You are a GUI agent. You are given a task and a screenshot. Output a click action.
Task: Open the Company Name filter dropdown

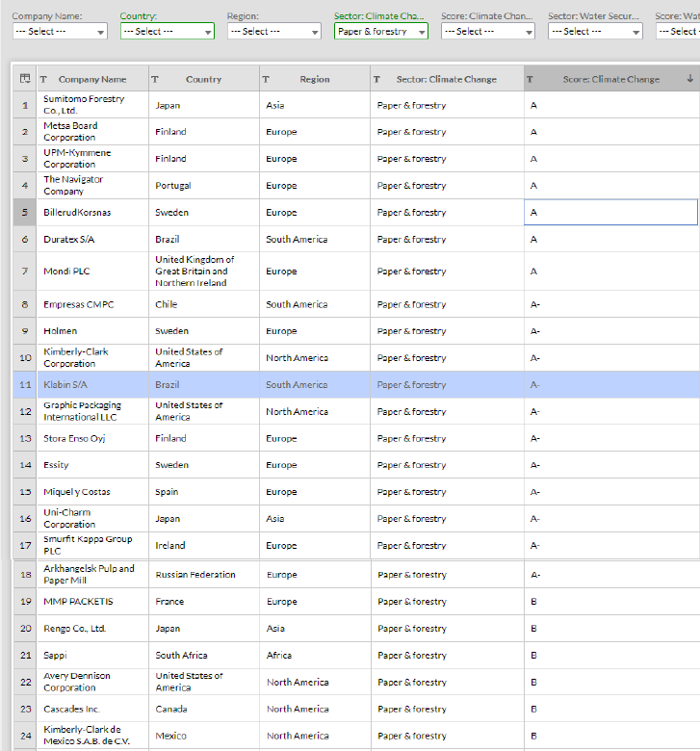tap(60, 32)
